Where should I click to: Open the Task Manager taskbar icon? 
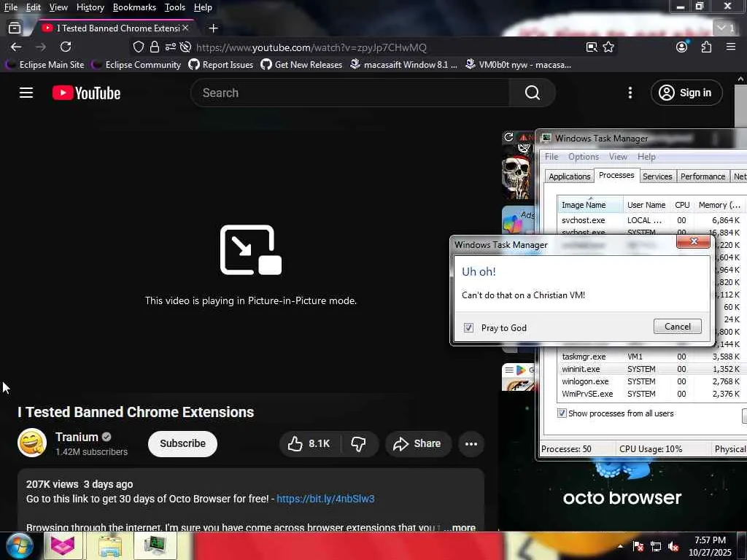pyautogui.click(x=155, y=545)
